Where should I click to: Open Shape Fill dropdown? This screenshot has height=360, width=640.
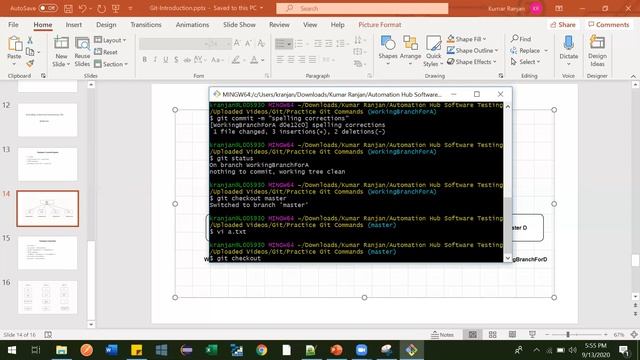pyautogui.click(x=467, y=39)
